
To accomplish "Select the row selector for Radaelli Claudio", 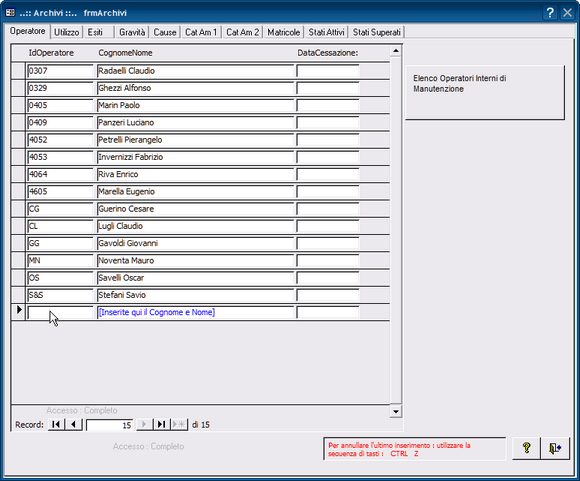I will click(18, 71).
